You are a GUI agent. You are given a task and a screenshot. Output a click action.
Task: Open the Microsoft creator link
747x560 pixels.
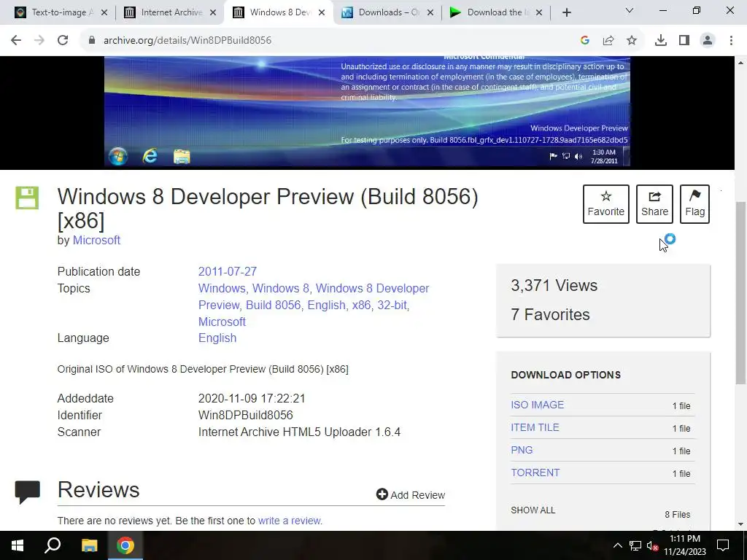pyautogui.click(x=96, y=241)
